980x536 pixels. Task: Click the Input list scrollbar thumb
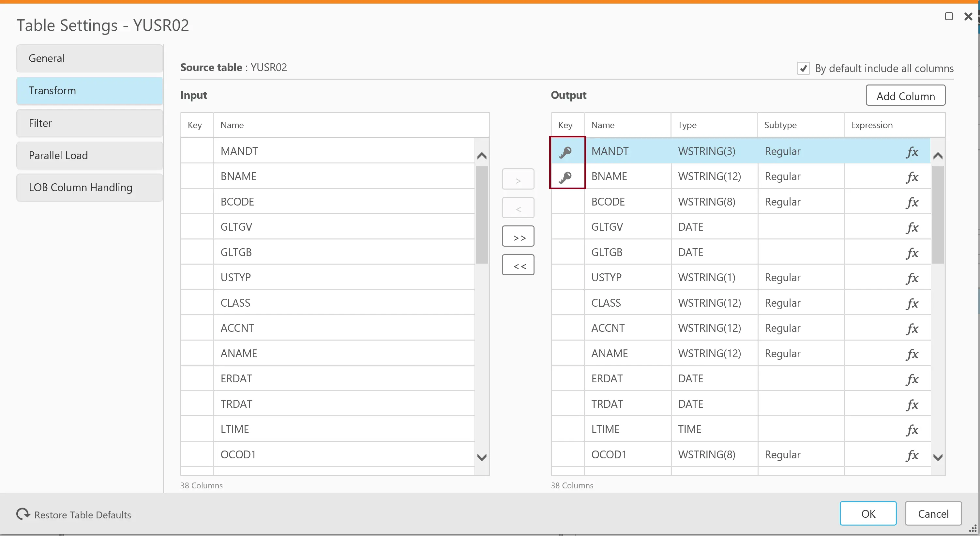pyautogui.click(x=482, y=215)
